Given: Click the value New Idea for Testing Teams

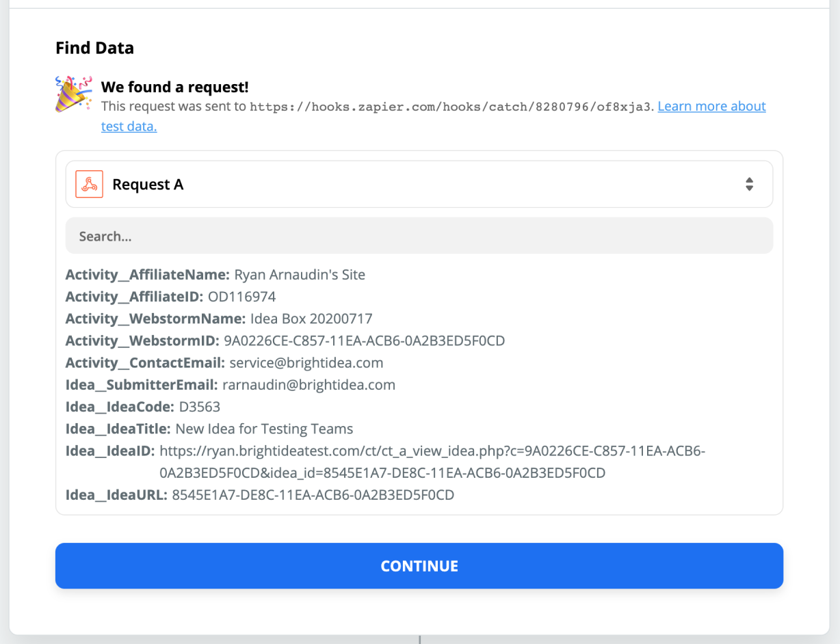Looking at the screenshot, I should tap(265, 429).
